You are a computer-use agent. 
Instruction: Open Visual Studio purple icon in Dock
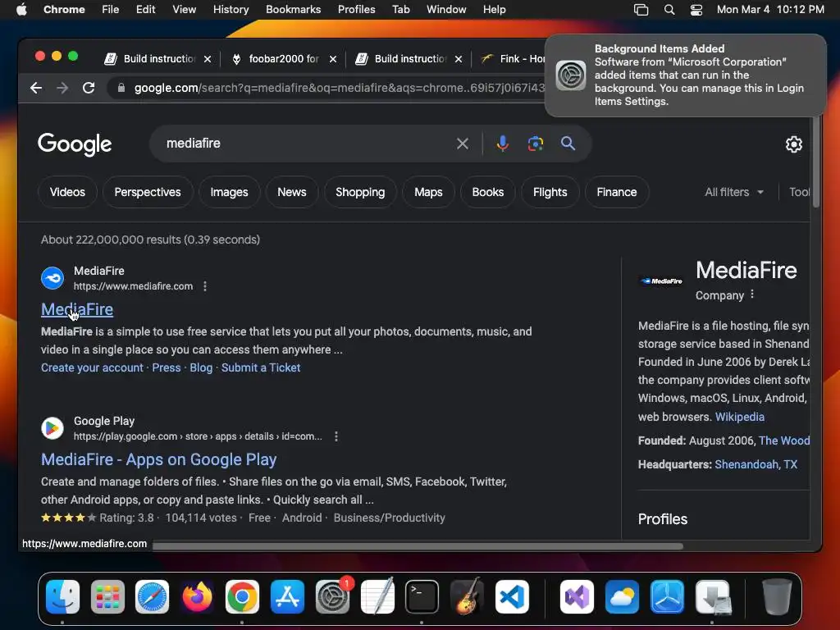[x=577, y=597]
